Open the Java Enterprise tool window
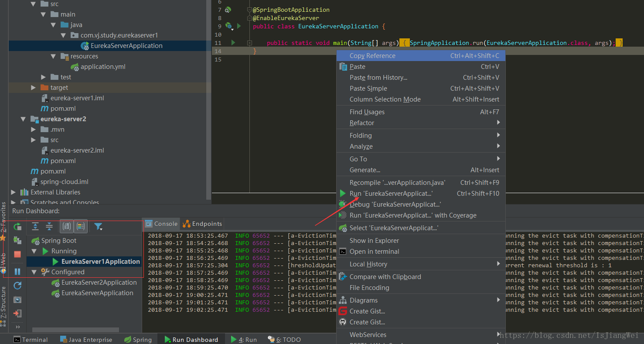This screenshot has width=644, height=344. pos(86,340)
